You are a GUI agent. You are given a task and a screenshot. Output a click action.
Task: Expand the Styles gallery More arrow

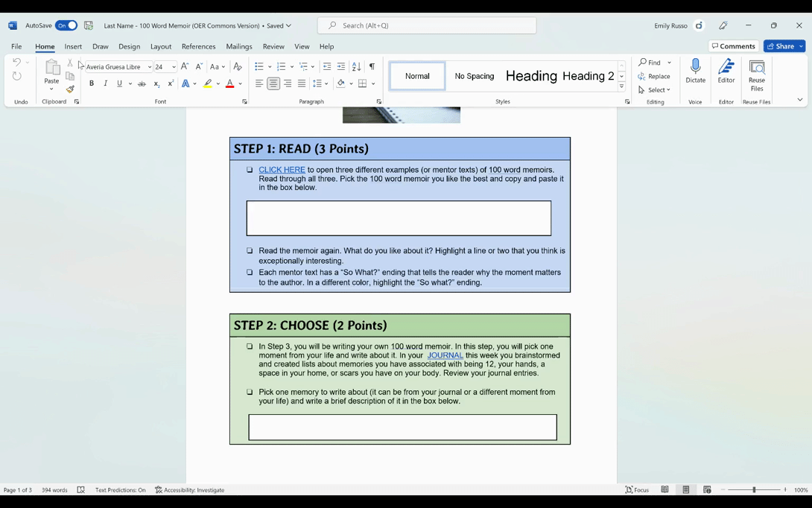coord(621,86)
